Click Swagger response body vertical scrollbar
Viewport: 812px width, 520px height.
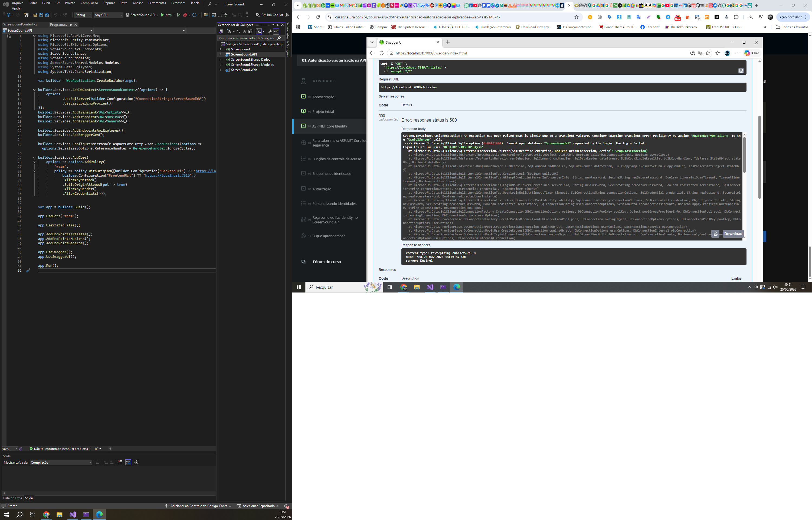pos(744,155)
